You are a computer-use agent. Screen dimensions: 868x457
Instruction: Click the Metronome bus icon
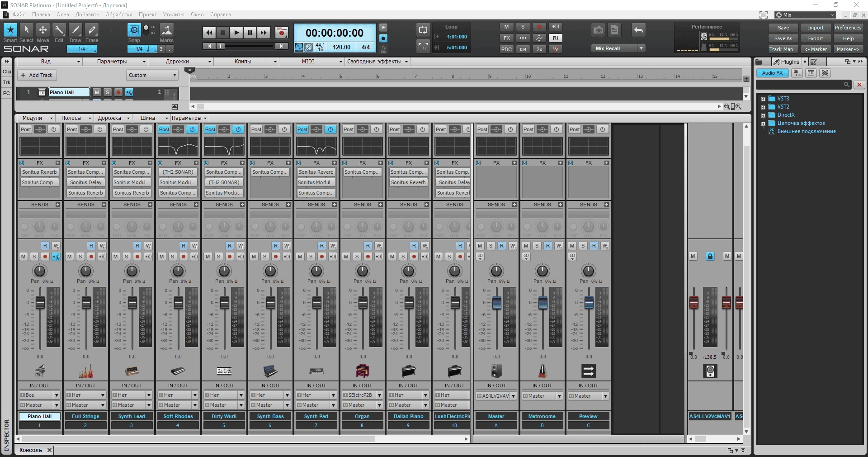[x=542, y=371]
